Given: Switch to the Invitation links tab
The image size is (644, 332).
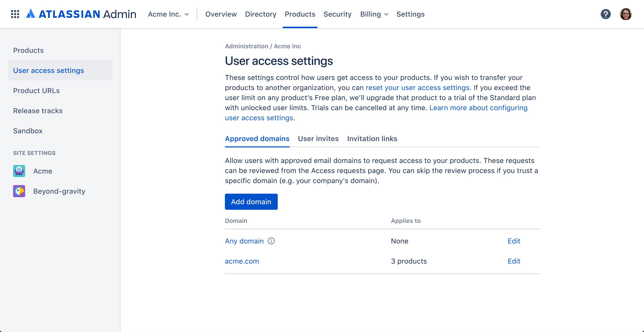Looking at the screenshot, I should pyautogui.click(x=372, y=139).
